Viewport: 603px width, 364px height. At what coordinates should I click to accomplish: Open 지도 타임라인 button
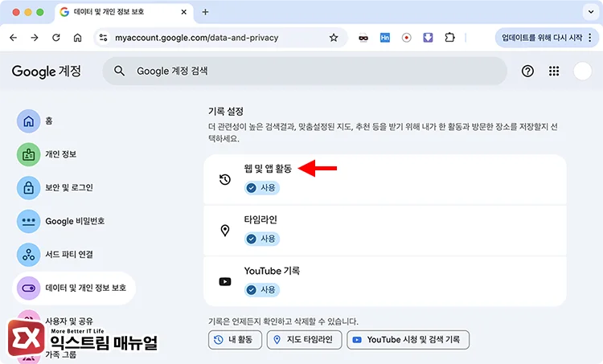(x=304, y=340)
